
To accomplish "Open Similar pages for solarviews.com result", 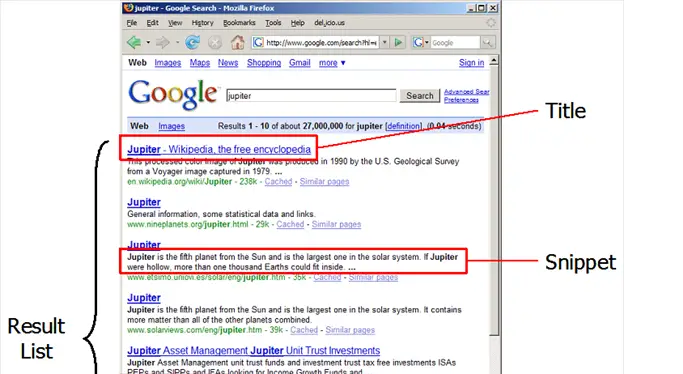I will 350,330.
